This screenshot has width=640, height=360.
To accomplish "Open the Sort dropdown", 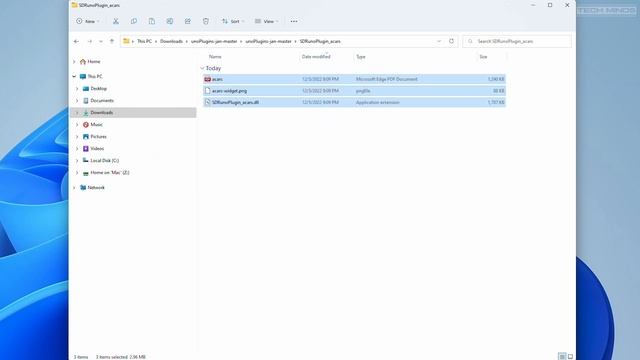I will [233, 21].
